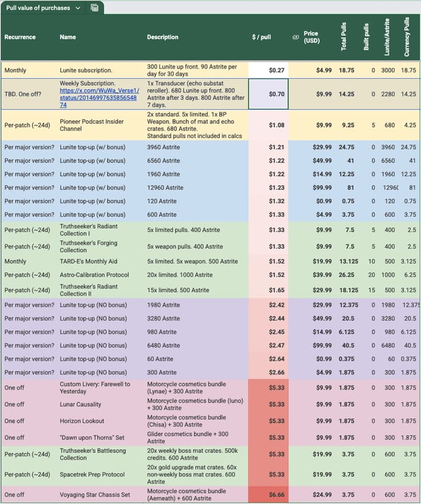Select the rotated 'Lunite/Astrite' header
The width and height of the screenshot is (421, 504).
pos(387,37)
